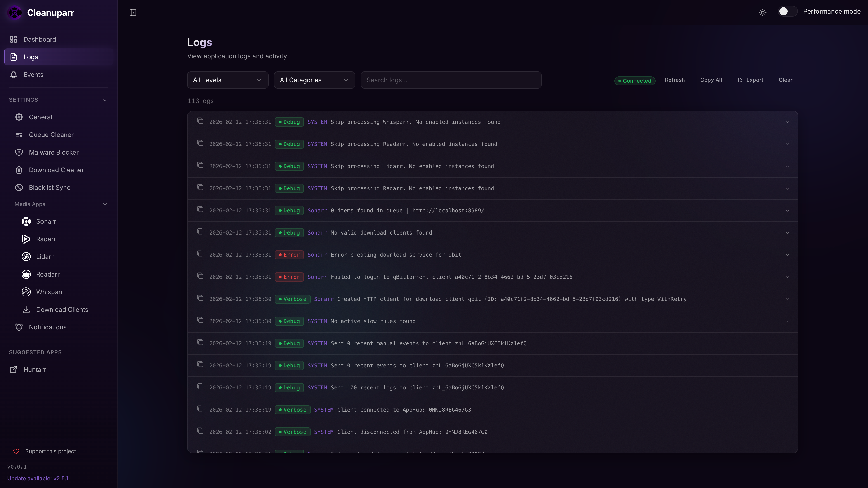Click the '113 logs' count text
868x488 pixels.
click(x=200, y=101)
